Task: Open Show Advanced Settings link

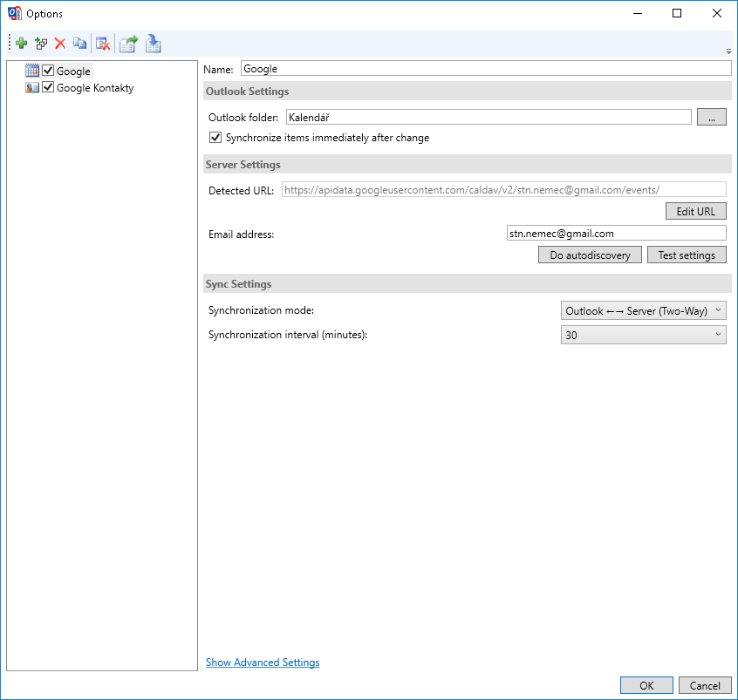Action: 263,663
